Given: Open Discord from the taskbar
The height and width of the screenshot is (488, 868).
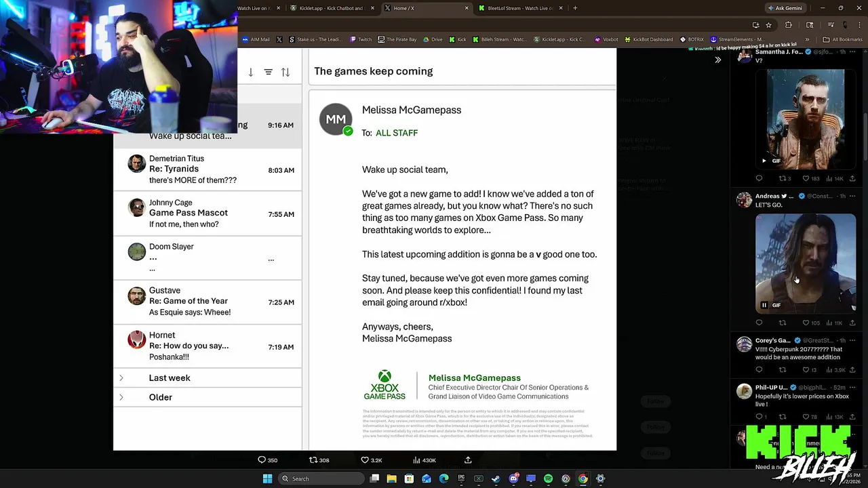Looking at the screenshot, I should [513, 479].
